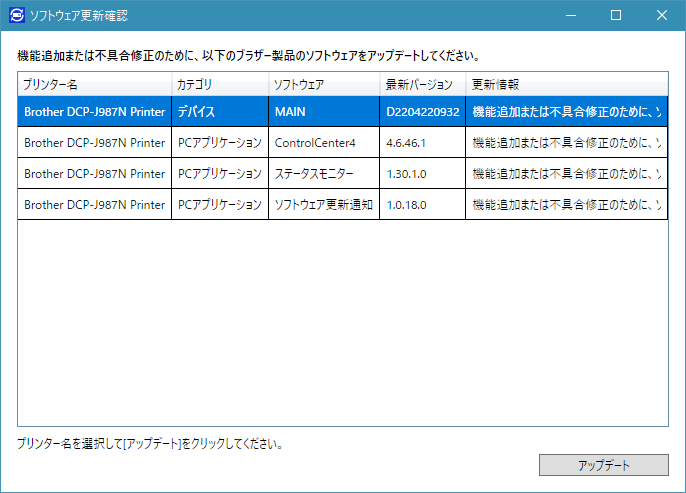
Task: Click the 更新情報 column header
Action: click(x=567, y=84)
